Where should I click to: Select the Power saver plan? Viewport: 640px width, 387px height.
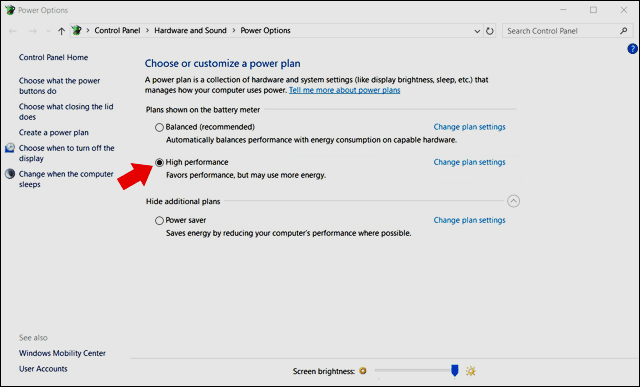(x=159, y=220)
